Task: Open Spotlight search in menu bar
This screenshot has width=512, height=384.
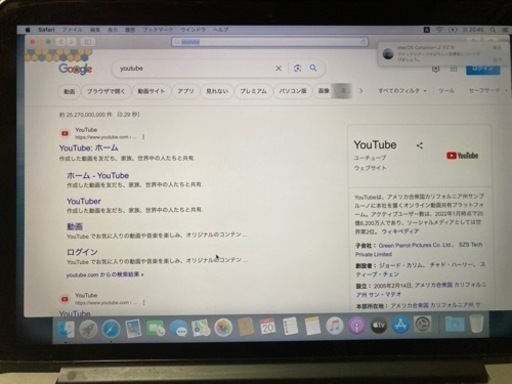Action: coord(493,30)
